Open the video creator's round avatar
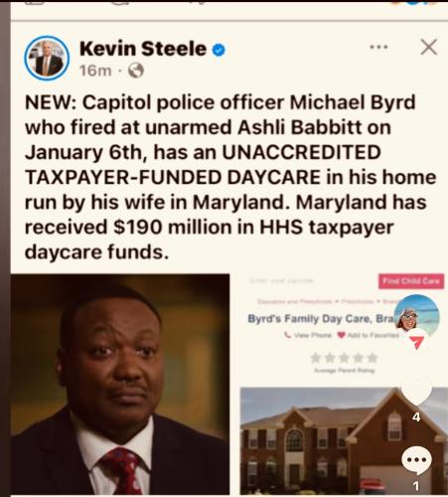Image resolution: width=448 pixels, height=497 pixels. pyautogui.click(x=416, y=315)
